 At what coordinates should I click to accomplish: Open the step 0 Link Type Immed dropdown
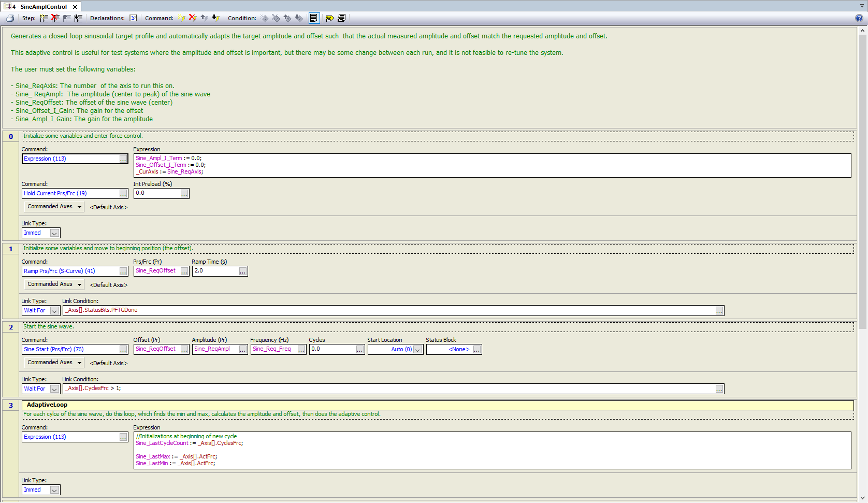tap(54, 233)
